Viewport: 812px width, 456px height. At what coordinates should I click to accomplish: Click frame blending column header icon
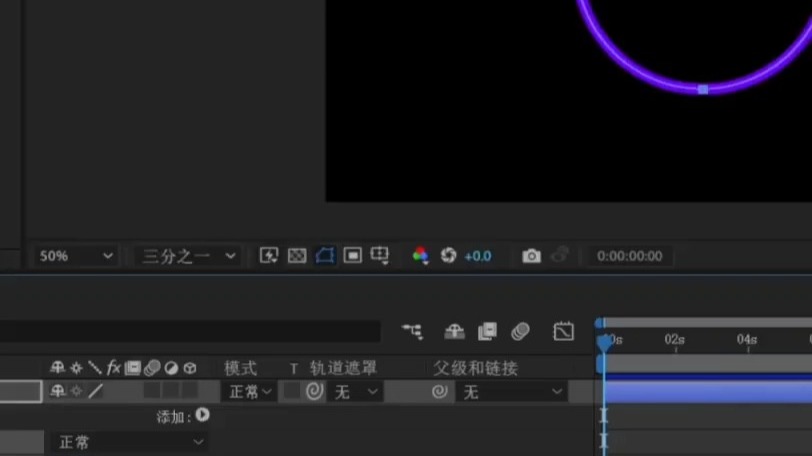coord(132,367)
